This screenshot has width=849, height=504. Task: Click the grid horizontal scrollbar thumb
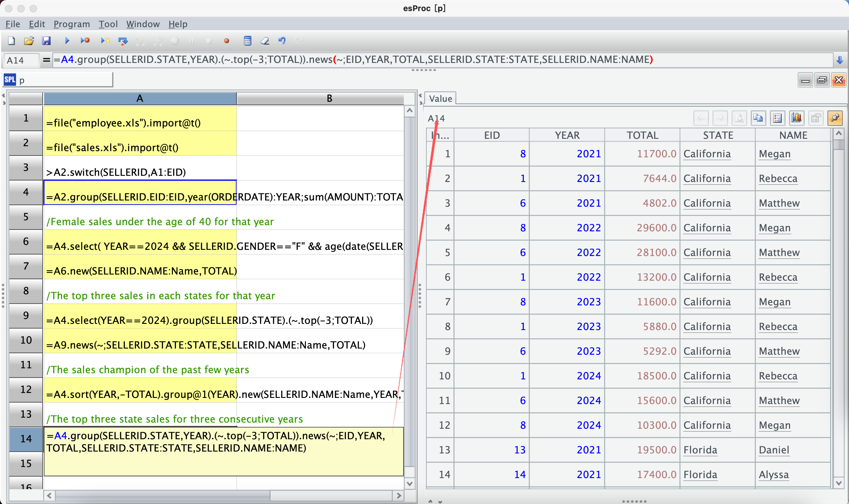click(162, 495)
